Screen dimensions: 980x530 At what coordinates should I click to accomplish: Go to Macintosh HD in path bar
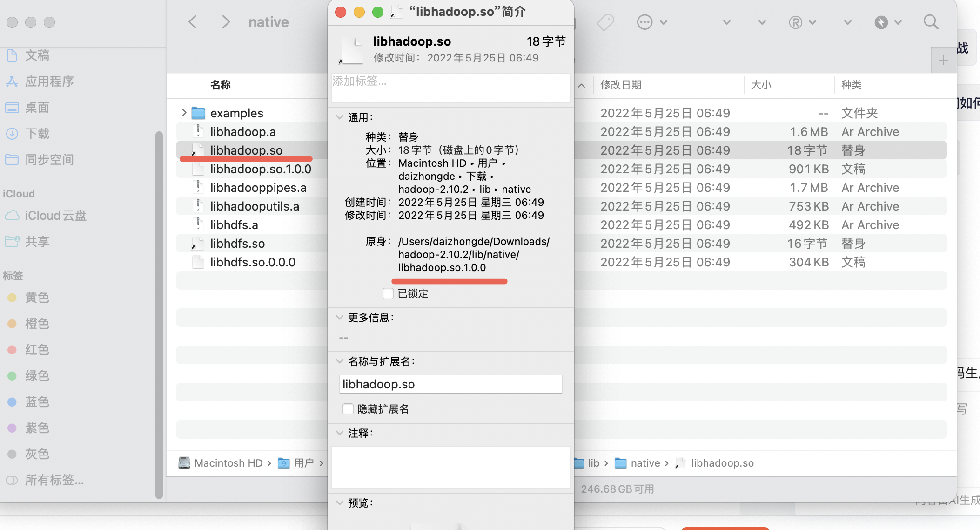(221, 463)
